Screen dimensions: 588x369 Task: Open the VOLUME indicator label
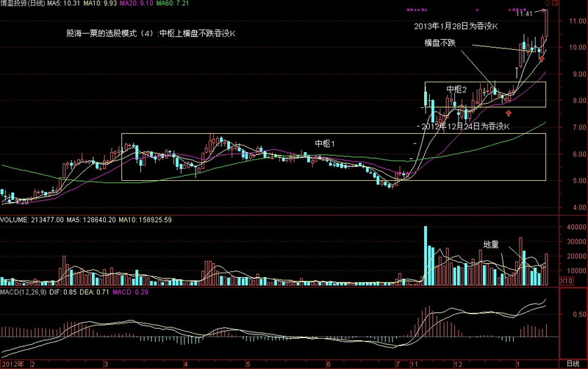click(x=13, y=220)
